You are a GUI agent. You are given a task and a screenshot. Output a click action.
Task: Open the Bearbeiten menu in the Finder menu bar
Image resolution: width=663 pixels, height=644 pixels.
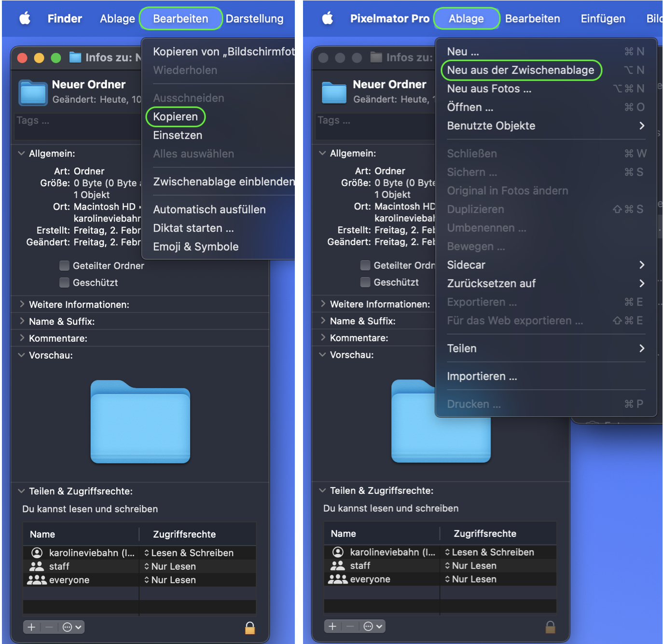(180, 18)
